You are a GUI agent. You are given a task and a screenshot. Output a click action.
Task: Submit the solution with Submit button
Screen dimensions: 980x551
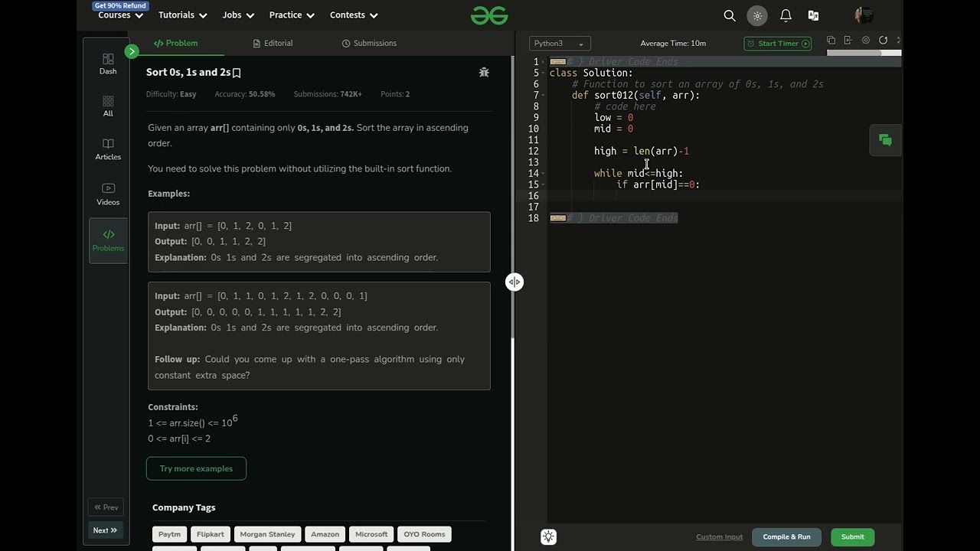852,537
